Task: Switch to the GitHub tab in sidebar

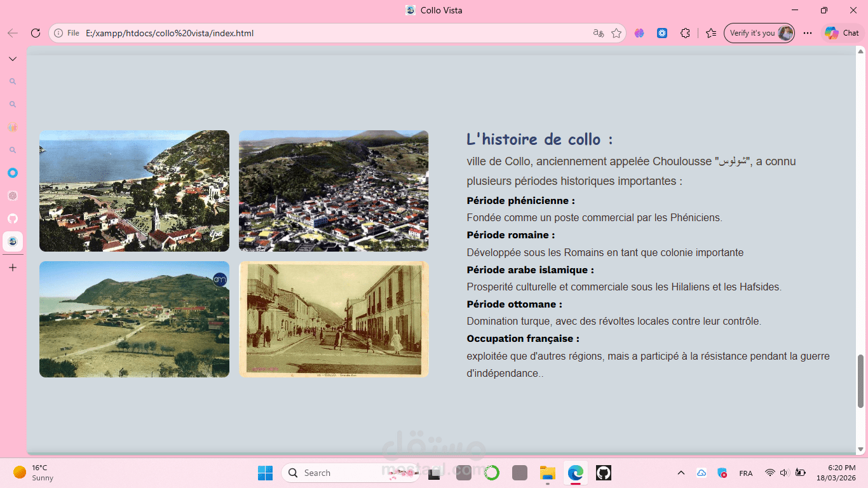Action: point(13,219)
